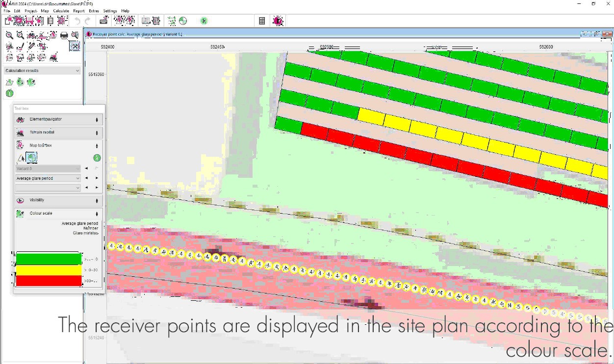Image resolution: width=614 pixels, height=364 pixels.
Task: Click previous arrow beside Variant 0
Action: pyautogui.click(x=87, y=169)
